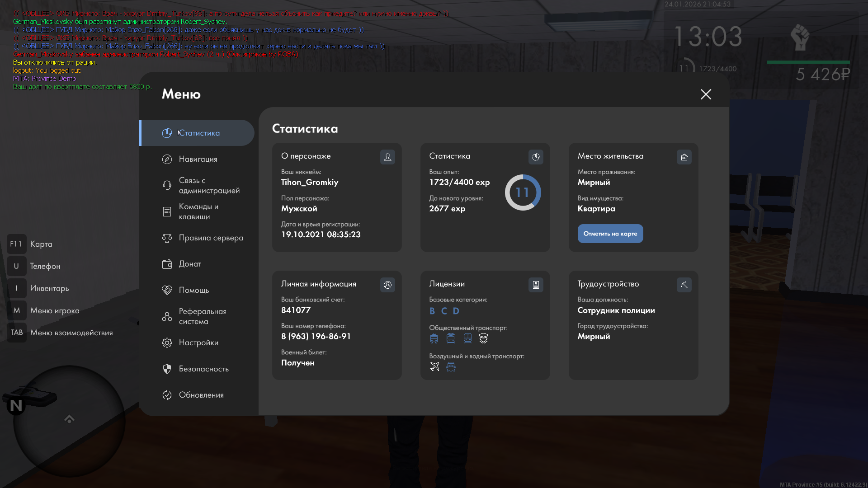Click the level 11 progress ring
The height and width of the screenshot is (488, 868).
point(523,192)
